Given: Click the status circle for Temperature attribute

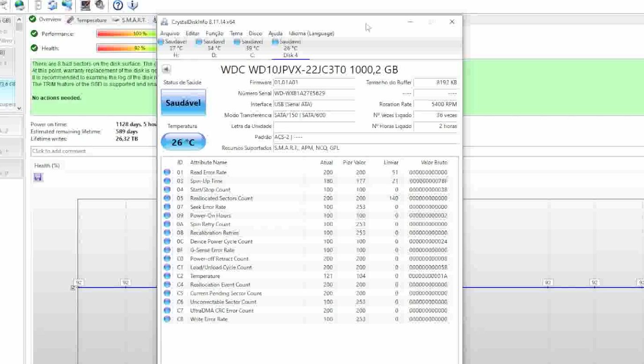Looking at the screenshot, I should click(x=167, y=276).
